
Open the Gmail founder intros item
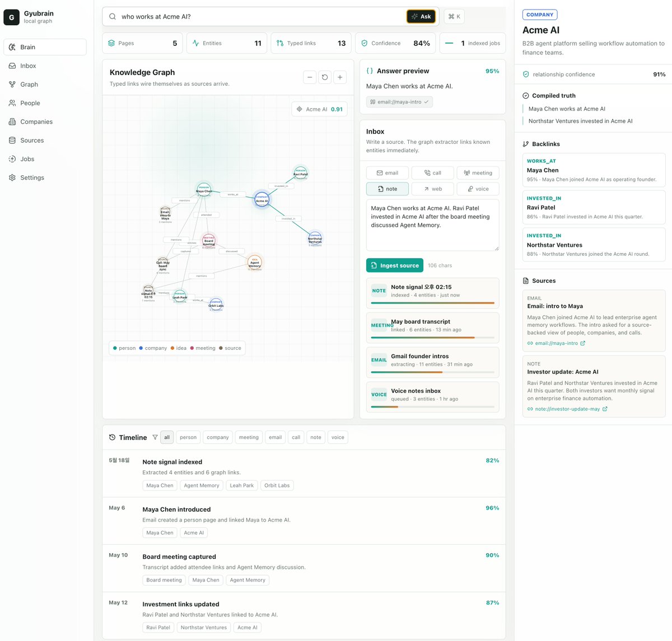(x=432, y=362)
